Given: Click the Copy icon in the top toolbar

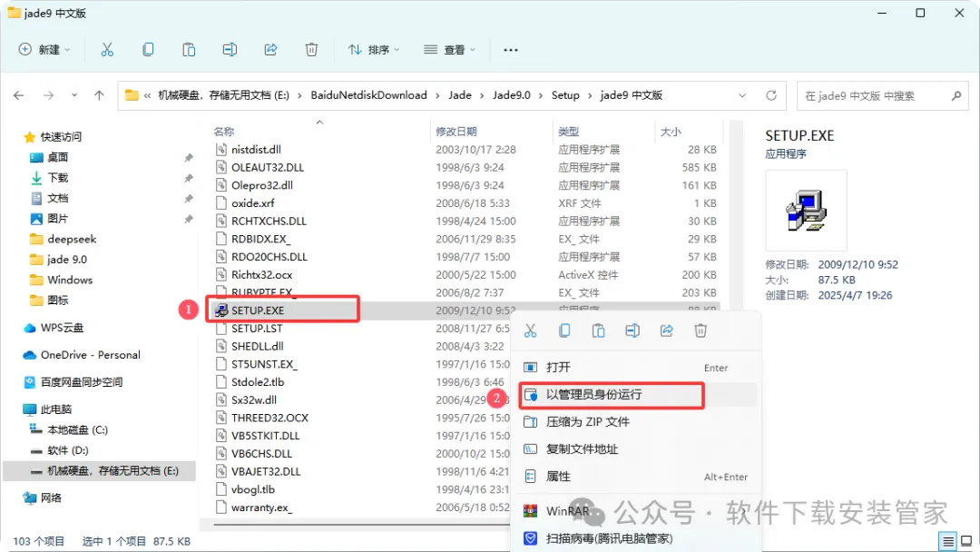Looking at the screenshot, I should click(x=148, y=49).
